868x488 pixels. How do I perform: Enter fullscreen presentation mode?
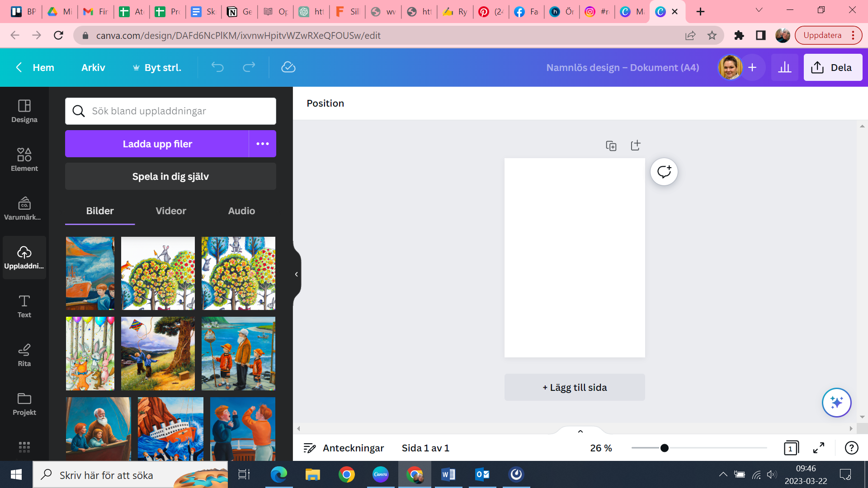pyautogui.click(x=819, y=448)
